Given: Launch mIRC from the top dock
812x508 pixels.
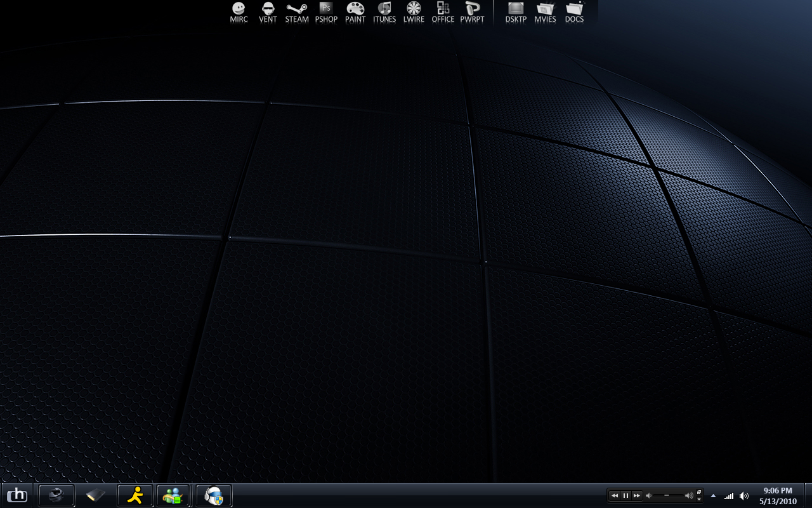Looking at the screenshot, I should pyautogui.click(x=239, y=11).
